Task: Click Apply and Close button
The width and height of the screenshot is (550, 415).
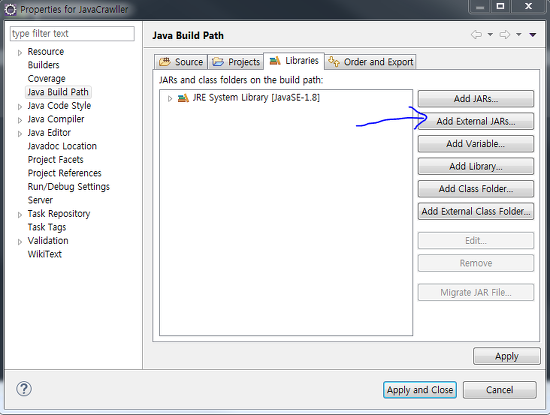Action: (x=420, y=390)
